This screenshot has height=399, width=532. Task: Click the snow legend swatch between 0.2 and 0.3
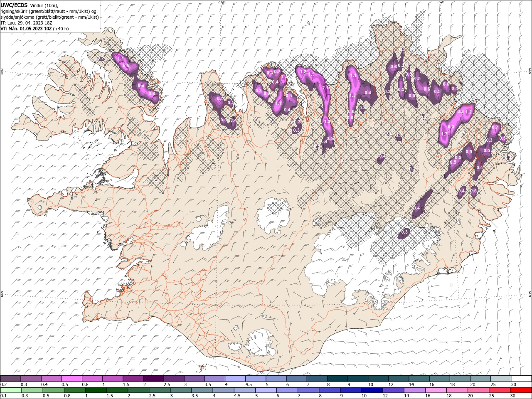pos(11,379)
